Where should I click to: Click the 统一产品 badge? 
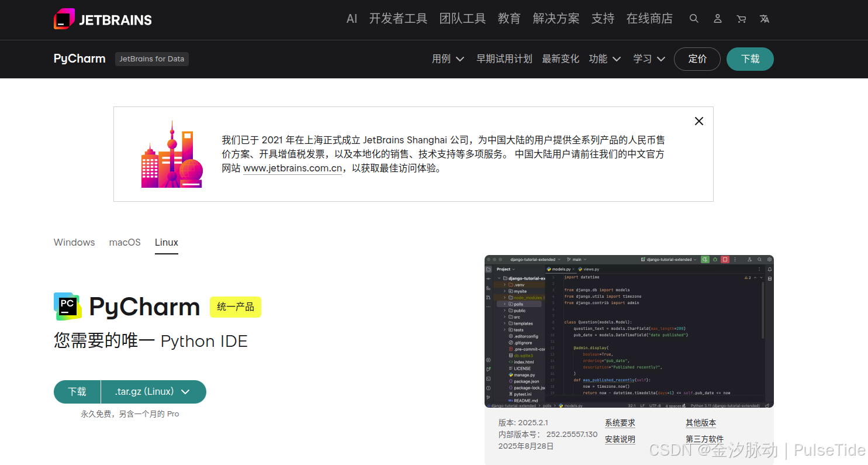(236, 307)
